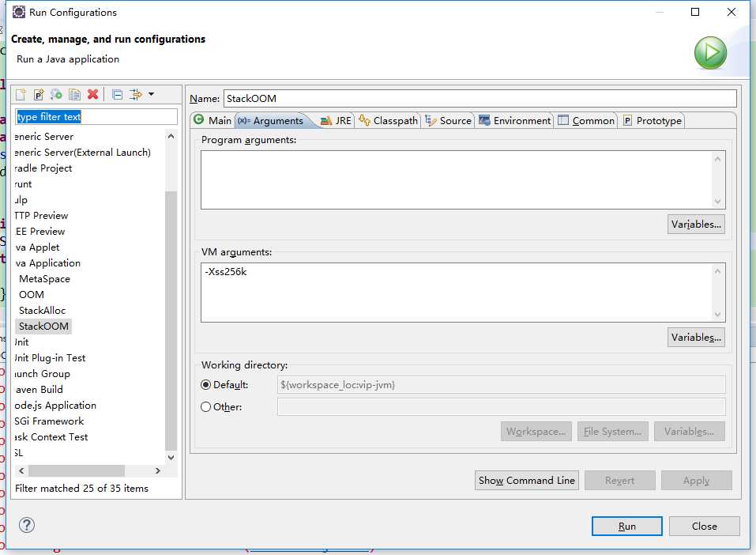Focus the Name input field
Viewport: 756px width, 555px height.
(x=480, y=99)
